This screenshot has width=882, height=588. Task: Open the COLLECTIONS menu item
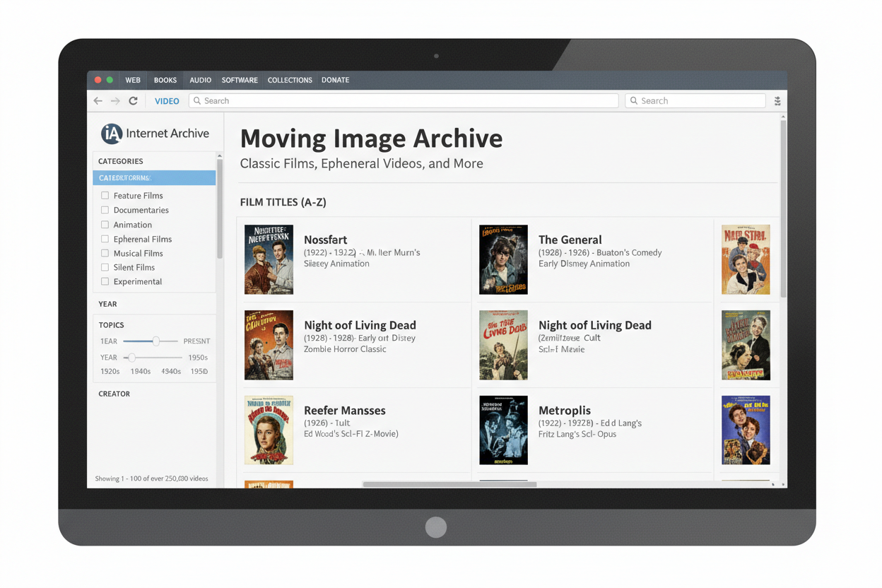pyautogui.click(x=290, y=80)
